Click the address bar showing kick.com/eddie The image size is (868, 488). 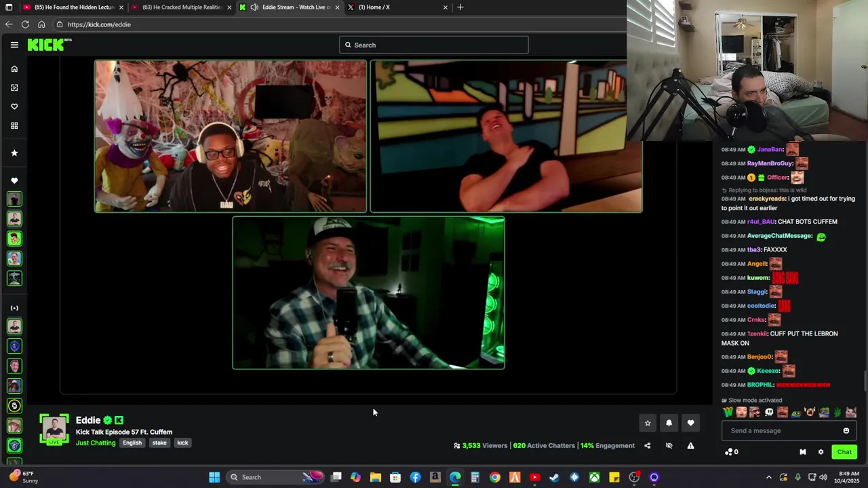click(339, 24)
